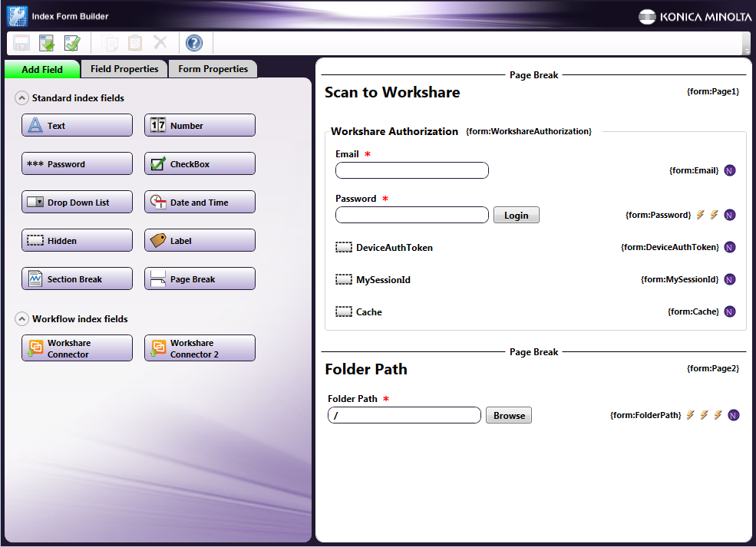Select the Scan to Workshare page title
The height and width of the screenshot is (547, 756).
pyautogui.click(x=392, y=92)
